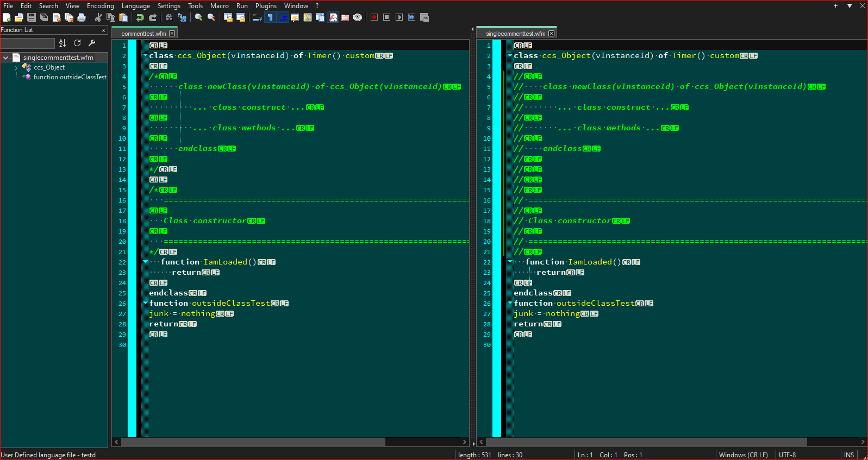Image resolution: width=868 pixels, height=460 pixels.
Task: Open the Plugins menu
Action: [x=266, y=6]
